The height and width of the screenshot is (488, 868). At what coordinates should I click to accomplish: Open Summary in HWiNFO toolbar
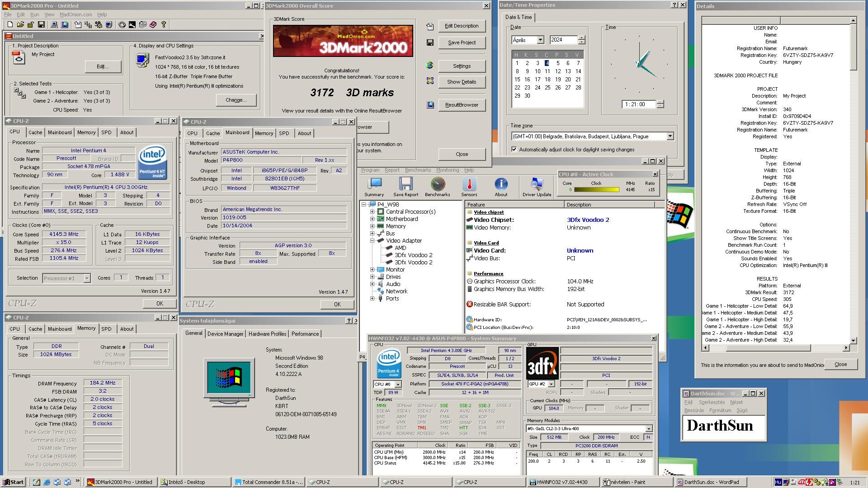click(x=374, y=187)
